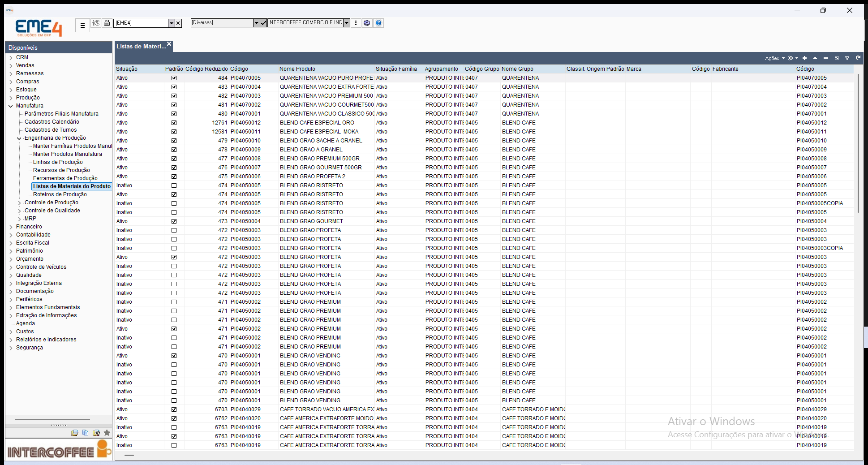The image size is (868, 465).
Task: Toggle Padrão checkbox for QUARENTENA VACUO PURO PROFETA
Action: 174,78
